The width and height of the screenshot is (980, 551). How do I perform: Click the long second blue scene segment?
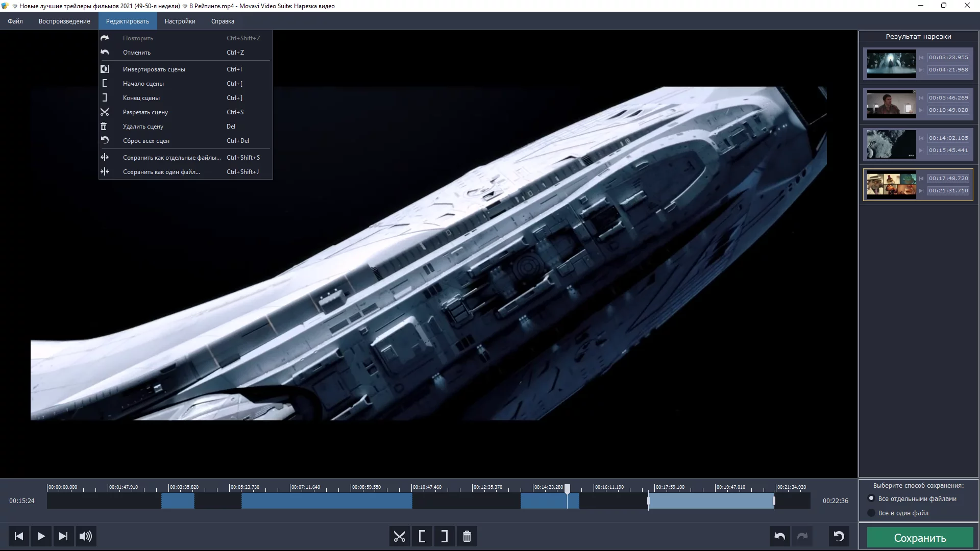pos(327,501)
